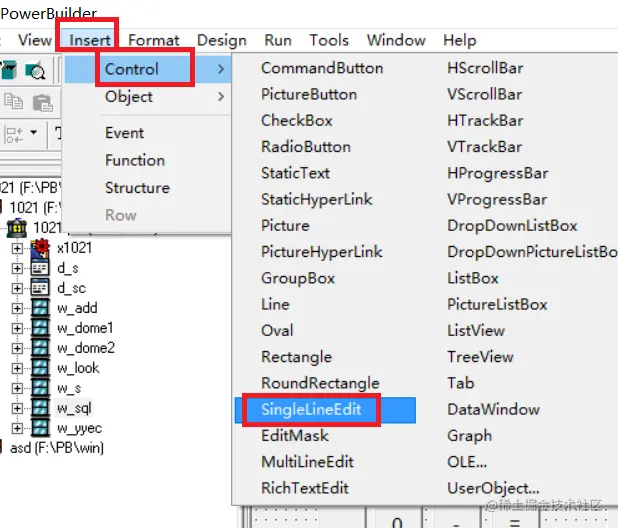Expand the w_add tree node
Image resolution: width=618 pixels, height=528 pixels.
coord(17,308)
